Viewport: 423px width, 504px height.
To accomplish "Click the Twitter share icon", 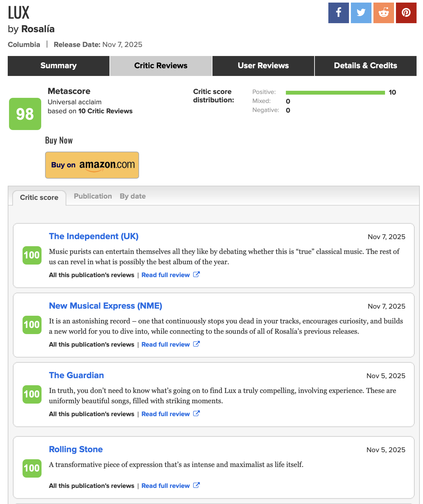I will click(361, 13).
